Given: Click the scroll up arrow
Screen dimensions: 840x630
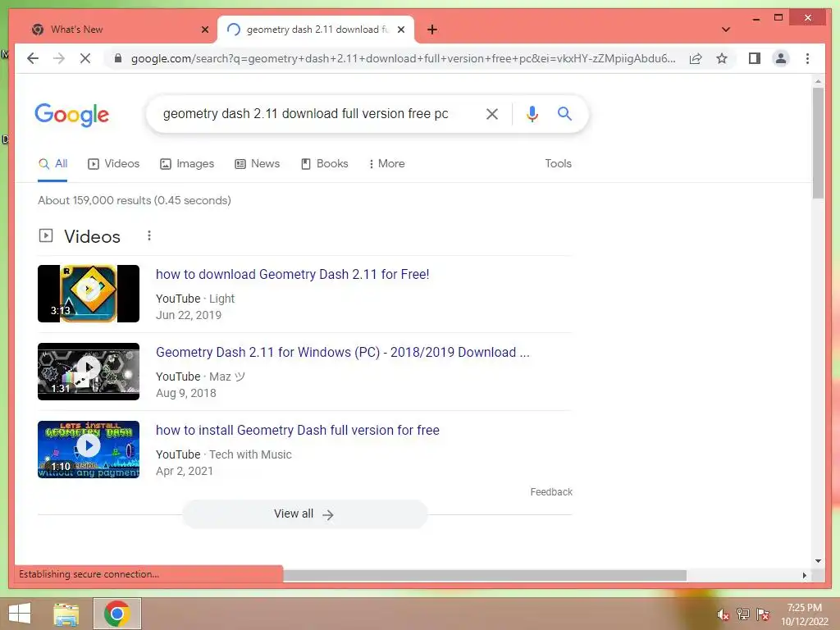Looking at the screenshot, I should (x=818, y=81).
